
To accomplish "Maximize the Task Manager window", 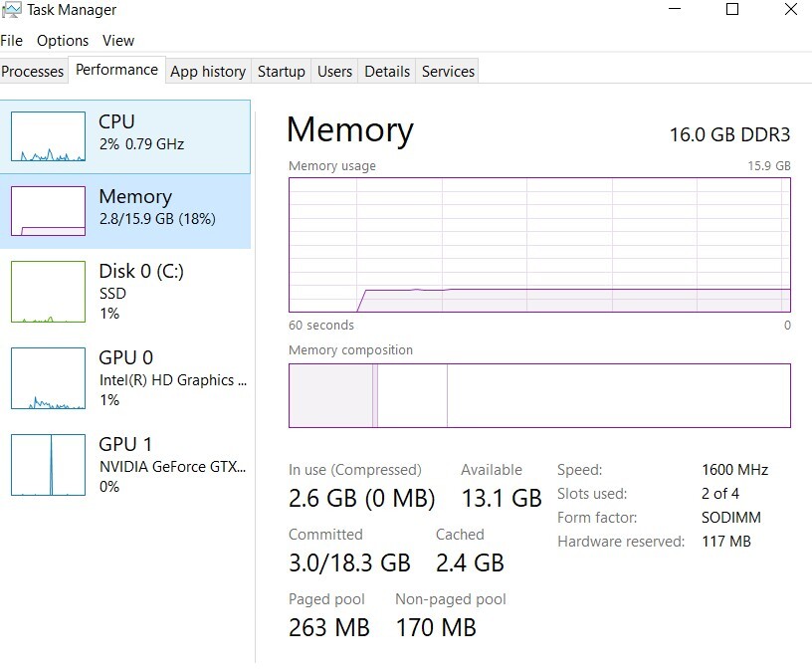I will (732, 10).
